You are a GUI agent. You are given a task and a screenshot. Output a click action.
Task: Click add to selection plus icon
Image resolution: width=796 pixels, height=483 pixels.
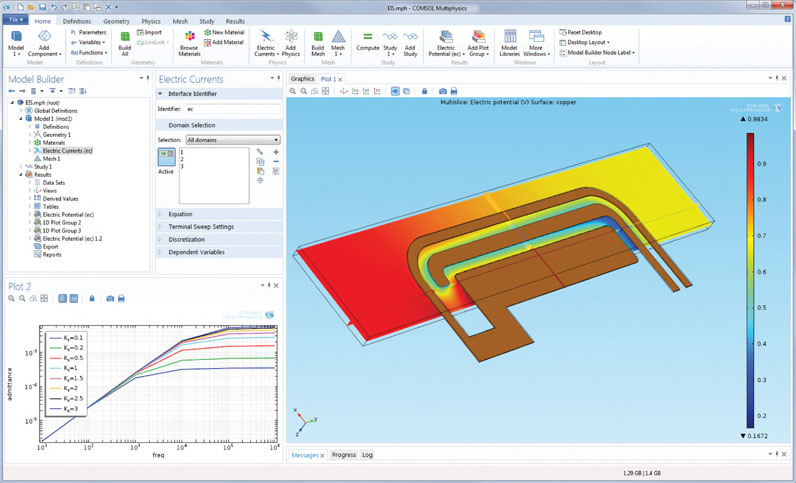pyautogui.click(x=276, y=152)
